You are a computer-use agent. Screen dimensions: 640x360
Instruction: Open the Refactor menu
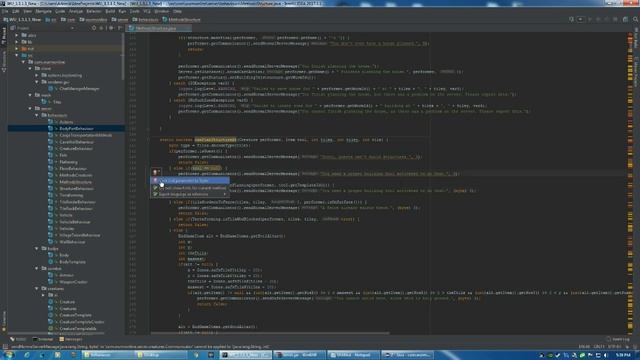tap(93, 11)
